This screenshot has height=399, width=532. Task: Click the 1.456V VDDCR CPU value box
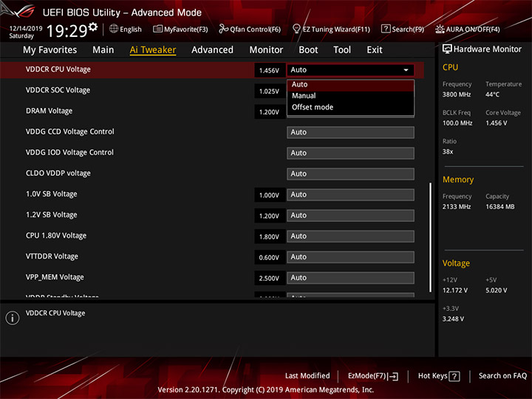270,71
